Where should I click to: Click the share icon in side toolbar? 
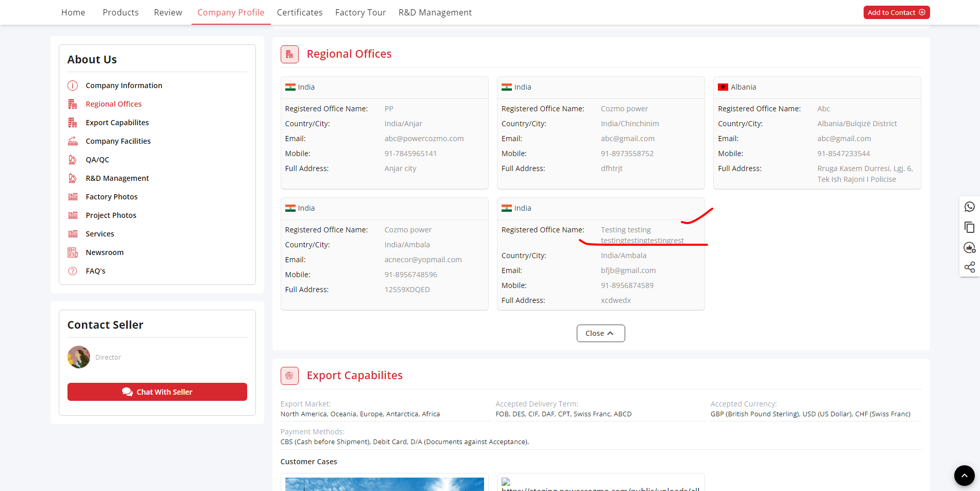coord(969,267)
